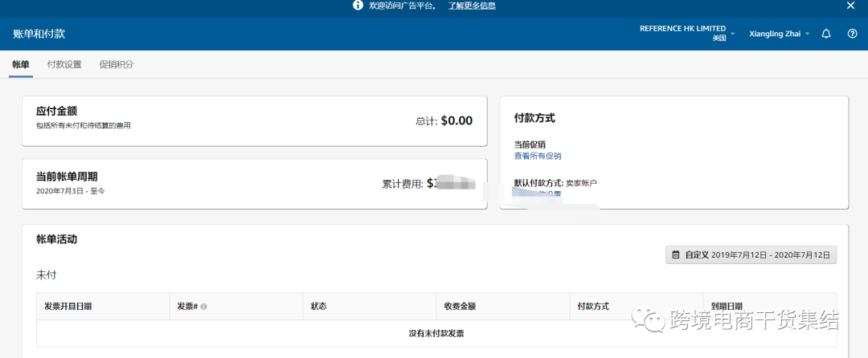Open the 了解更多信息 link

(472, 6)
